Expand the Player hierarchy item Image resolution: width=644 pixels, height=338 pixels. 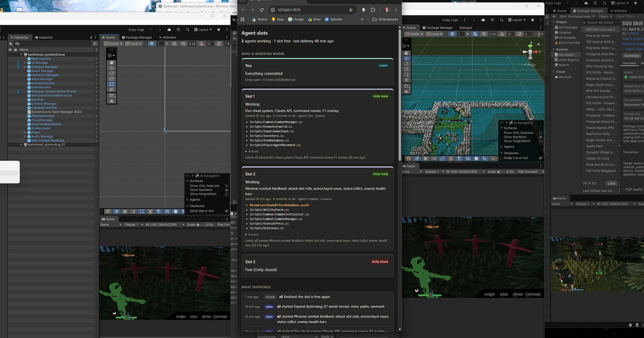pos(25,133)
